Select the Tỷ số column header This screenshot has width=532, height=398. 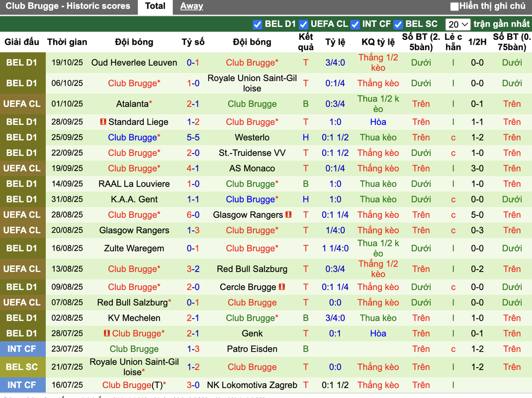[x=193, y=42]
